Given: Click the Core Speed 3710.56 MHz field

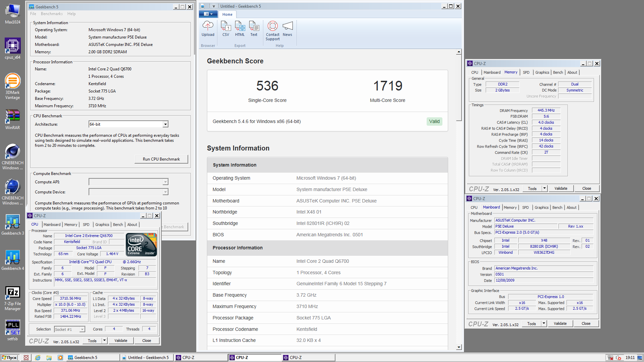Looking at the screenshot, I should pos(70,298).
